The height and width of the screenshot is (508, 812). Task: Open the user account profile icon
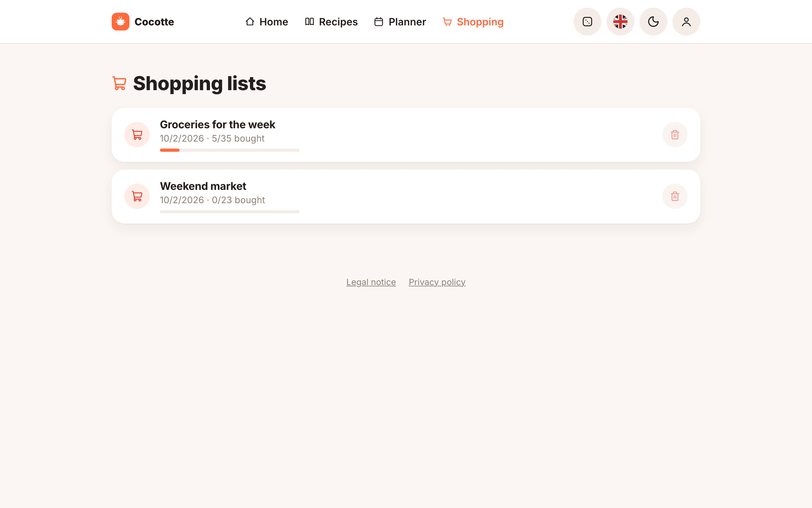686,22
